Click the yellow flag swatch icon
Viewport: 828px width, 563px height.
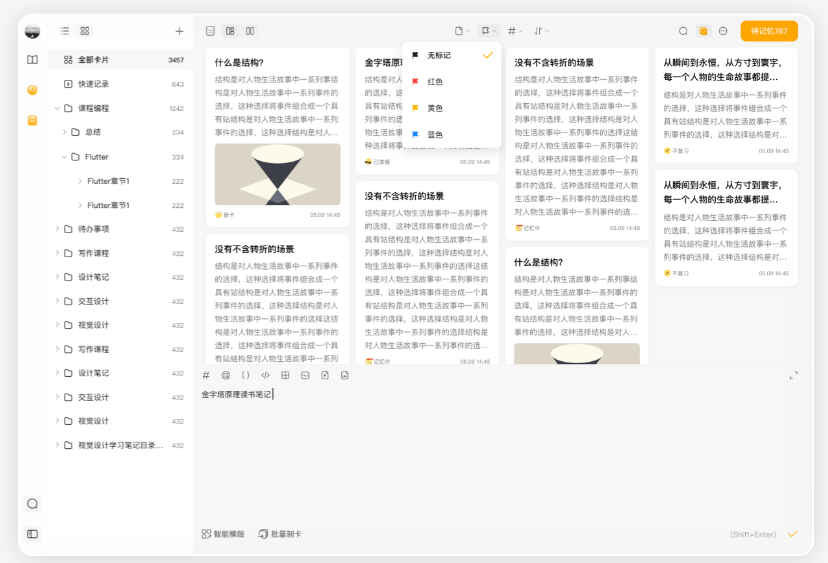(x=415, y=108)
